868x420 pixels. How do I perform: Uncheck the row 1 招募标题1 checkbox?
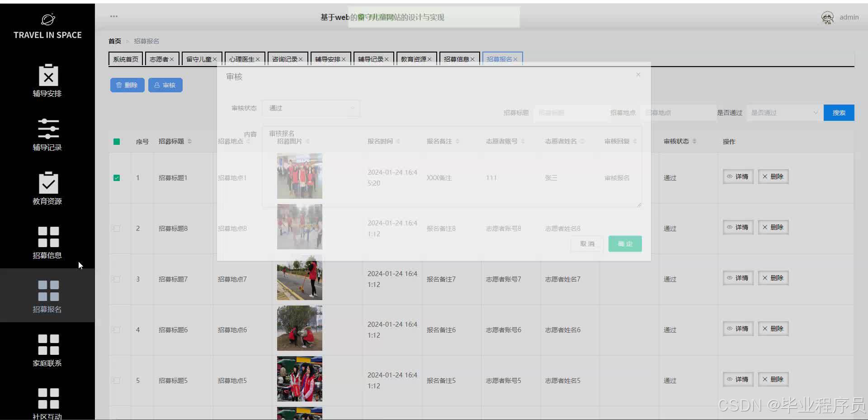tap(117, 178)
